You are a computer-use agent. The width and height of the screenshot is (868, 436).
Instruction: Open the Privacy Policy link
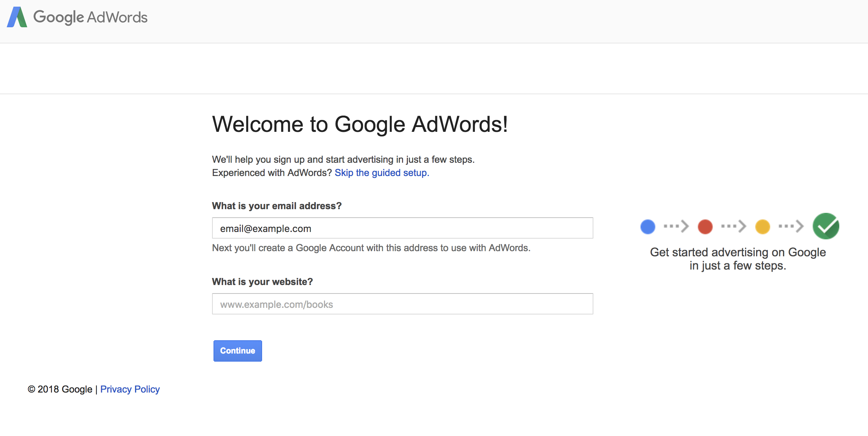tap(130, 389)
